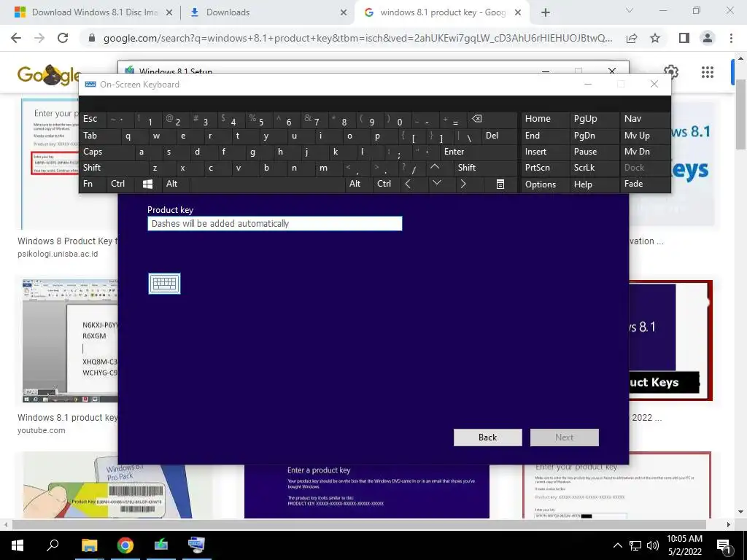This screenshot has width=747, height=560.
Task: Tap the context menu key on the keyboard
Action: (x=500, y=184)
